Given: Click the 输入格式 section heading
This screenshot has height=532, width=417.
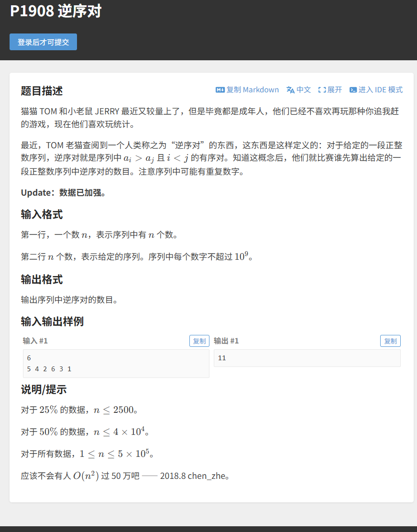Looking at the screenshot, I should (x=42, y=214).
